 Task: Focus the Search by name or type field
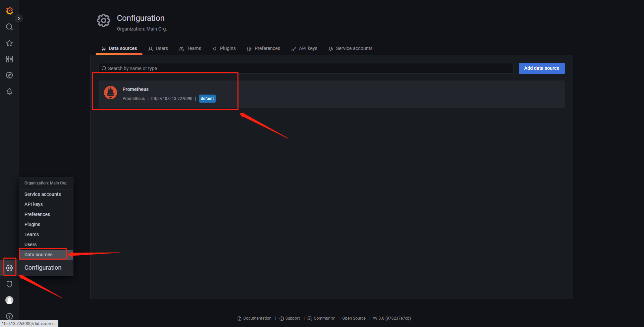click(306, 68)
